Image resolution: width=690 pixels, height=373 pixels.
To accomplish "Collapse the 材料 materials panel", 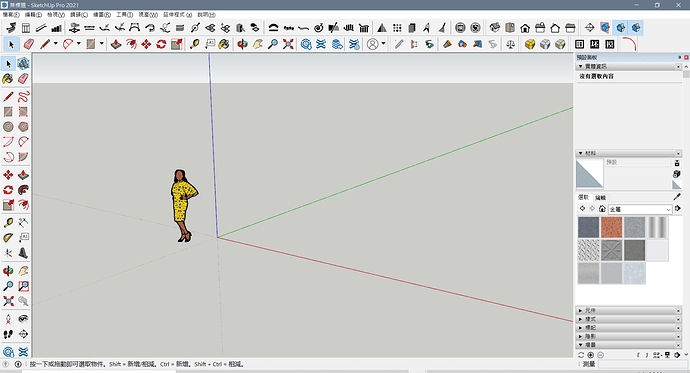I will (x=581, y=154).
